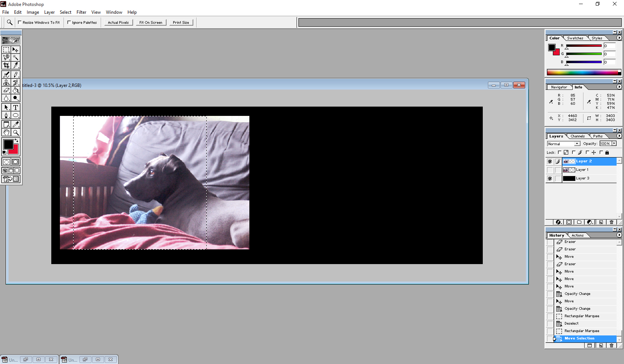Open the Filter menu
This screenshot has width=624, height=364.
click(x=81, y=12)
